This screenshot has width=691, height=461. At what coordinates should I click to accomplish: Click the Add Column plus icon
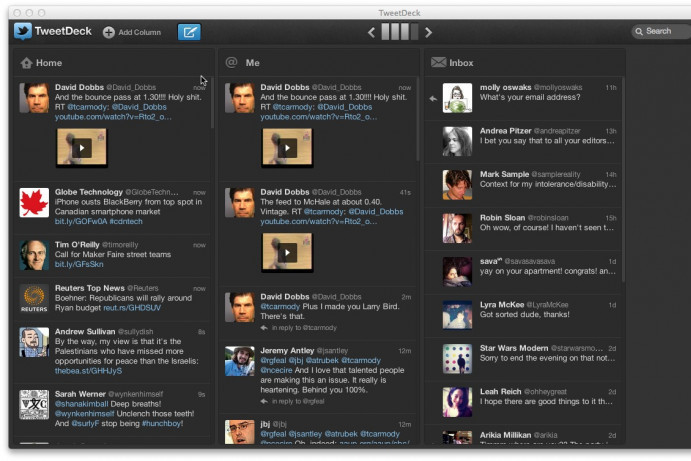[109, 32]
